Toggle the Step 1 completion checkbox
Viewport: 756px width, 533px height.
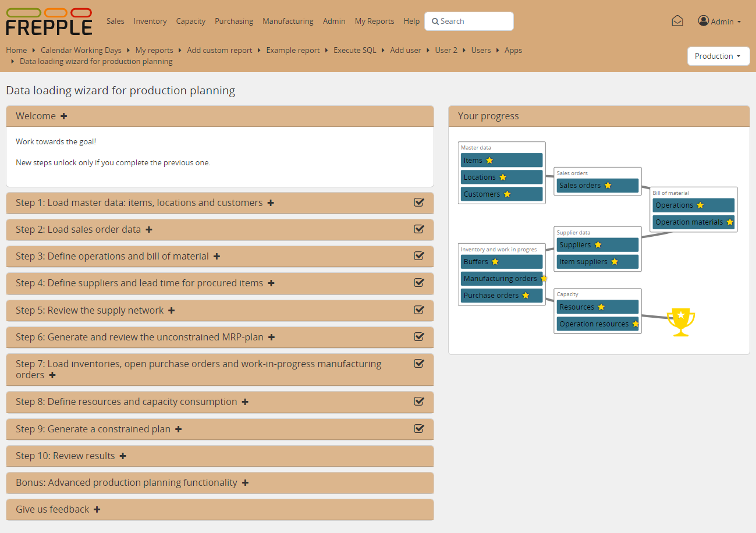[x=418, y=202]
